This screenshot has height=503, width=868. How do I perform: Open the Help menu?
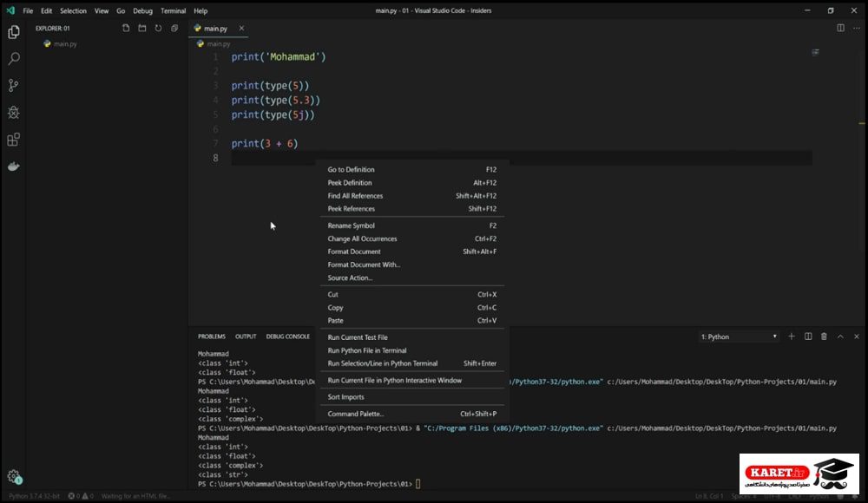201,10
